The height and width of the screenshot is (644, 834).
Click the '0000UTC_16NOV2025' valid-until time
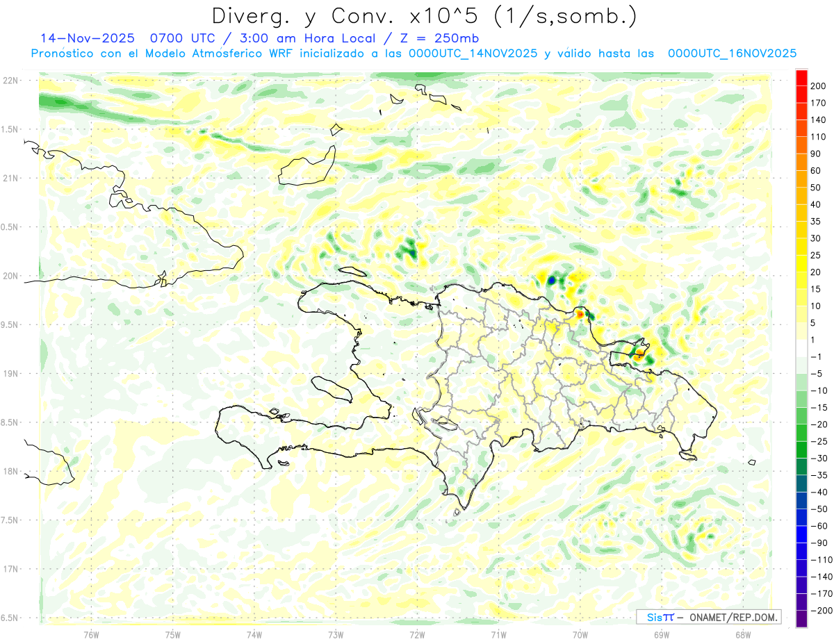point(732,53)
